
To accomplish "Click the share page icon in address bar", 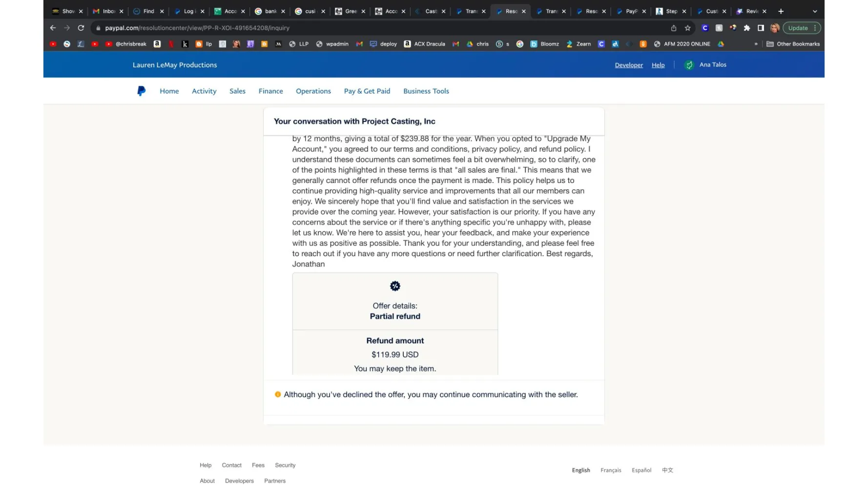I will pyautogui.click(x=673, y=28).
